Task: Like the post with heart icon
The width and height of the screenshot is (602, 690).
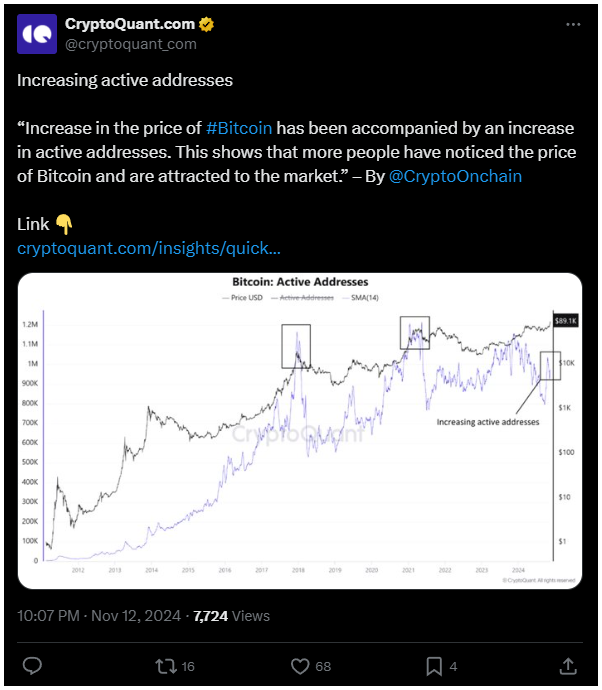Action: tap(300, 666)
